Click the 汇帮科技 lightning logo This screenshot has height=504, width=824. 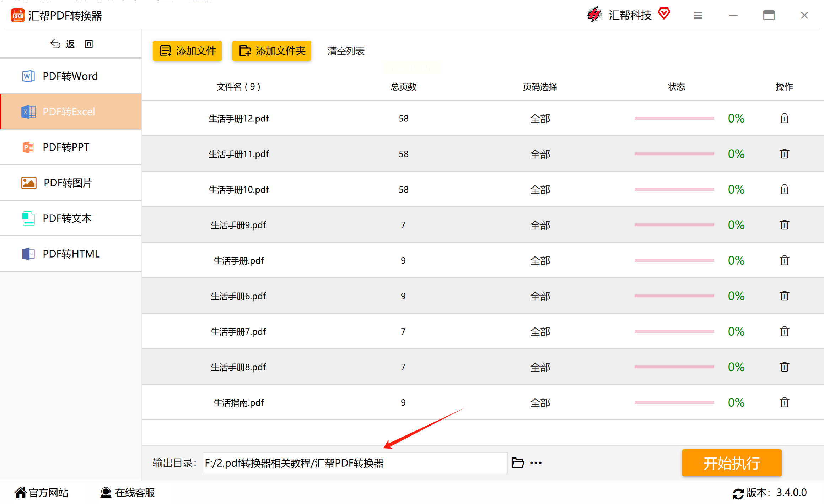point(594,15)
